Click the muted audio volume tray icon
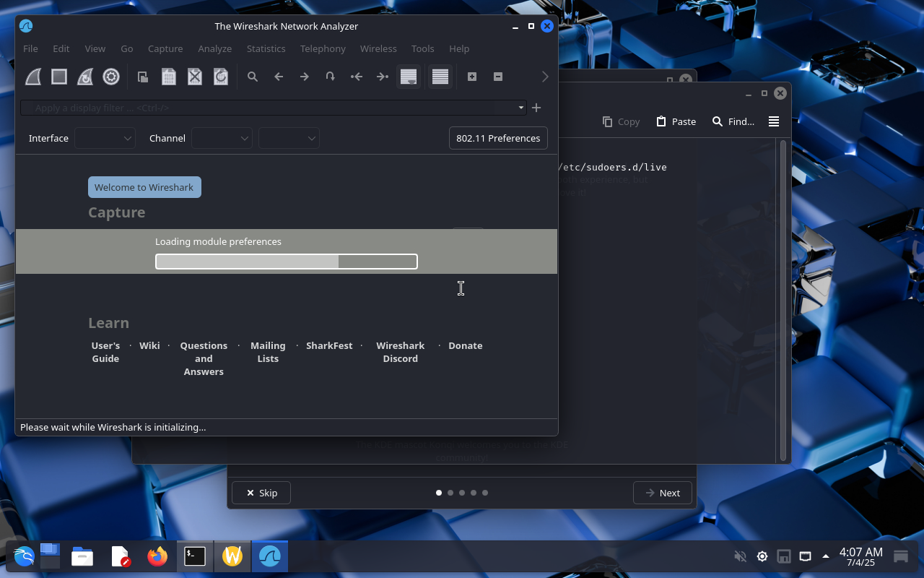 coord(740,556)
